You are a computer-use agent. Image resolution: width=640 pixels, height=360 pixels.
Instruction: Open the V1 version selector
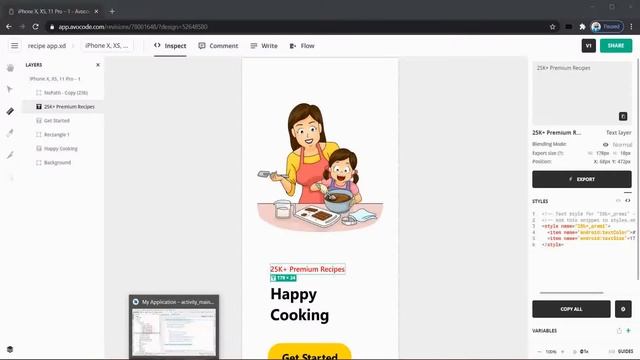point(589,46)
